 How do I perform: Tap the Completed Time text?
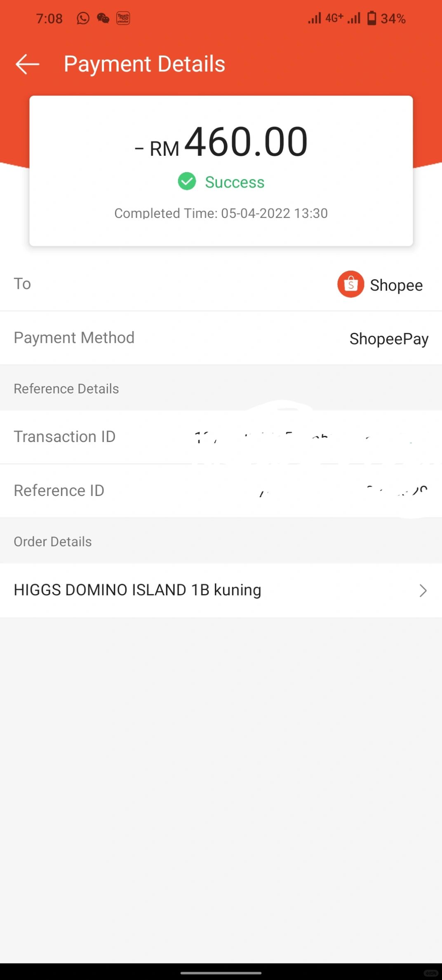pos(221,213)
